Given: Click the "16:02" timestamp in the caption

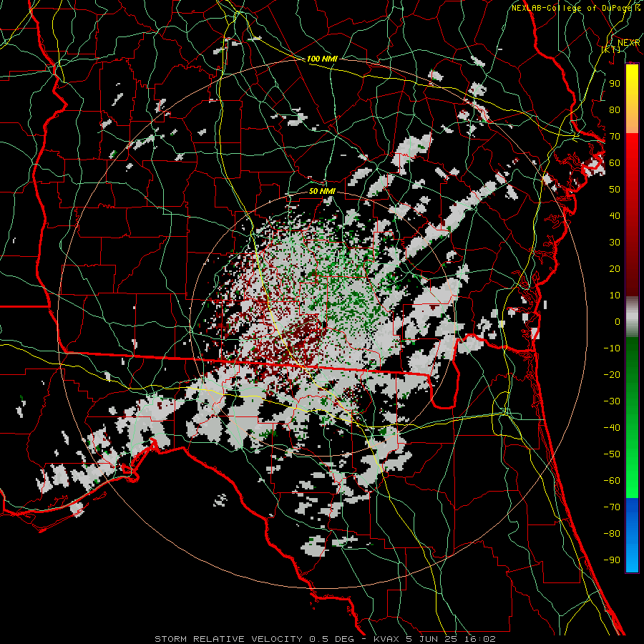Looking at the screenshot, I should pos(479,639).
